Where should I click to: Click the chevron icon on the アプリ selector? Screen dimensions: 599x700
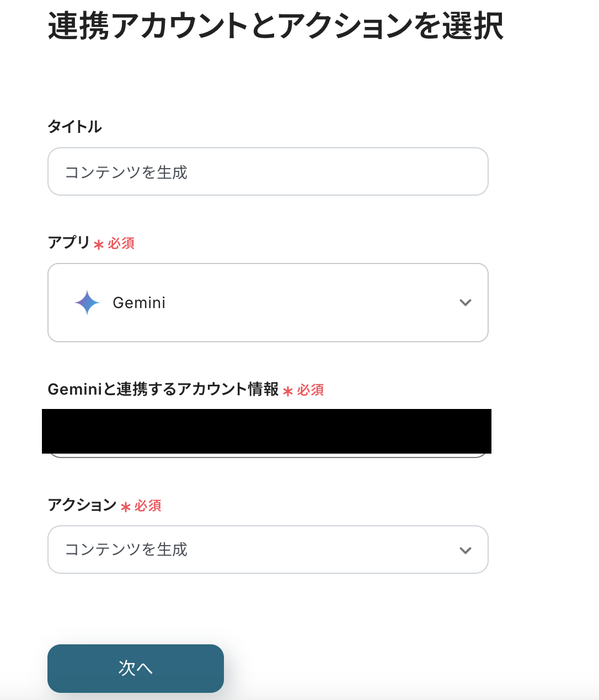click(x=465, y=303)
